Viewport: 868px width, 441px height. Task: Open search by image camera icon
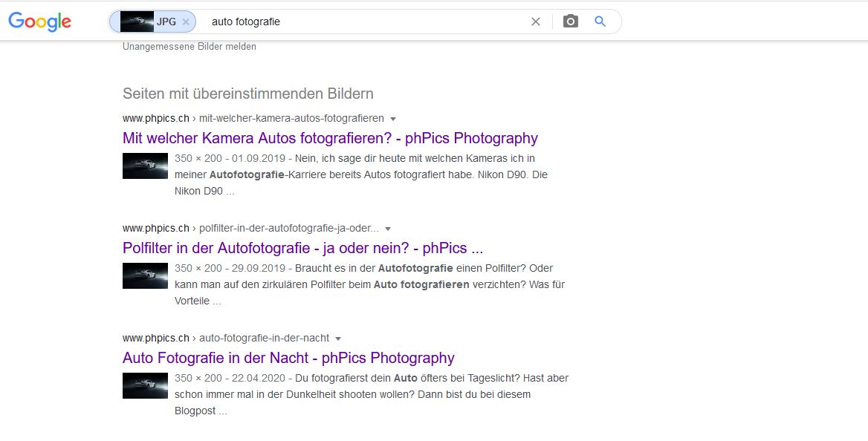pyautogui.click(x=570, y=22)
